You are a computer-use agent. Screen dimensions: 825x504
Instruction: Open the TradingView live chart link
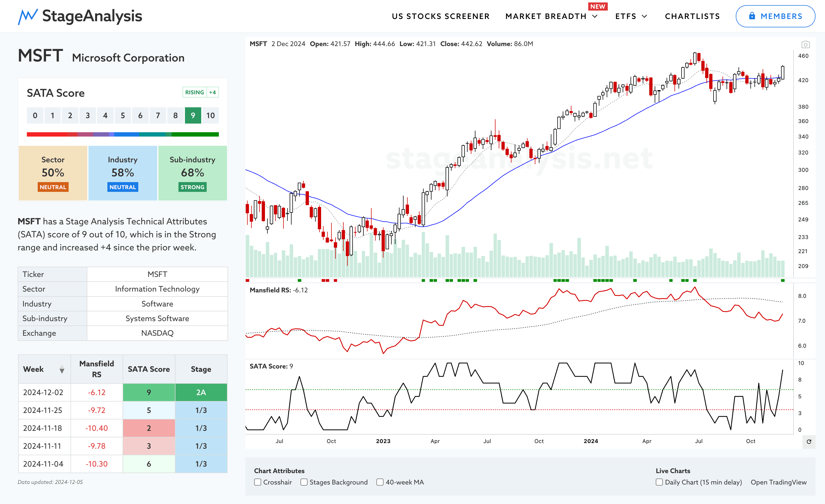pyautogui.click(x=778, y=482)
